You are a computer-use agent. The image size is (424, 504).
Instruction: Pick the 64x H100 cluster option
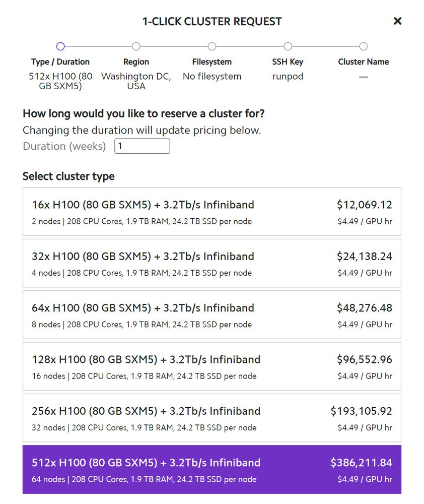[x=211, y=314]
